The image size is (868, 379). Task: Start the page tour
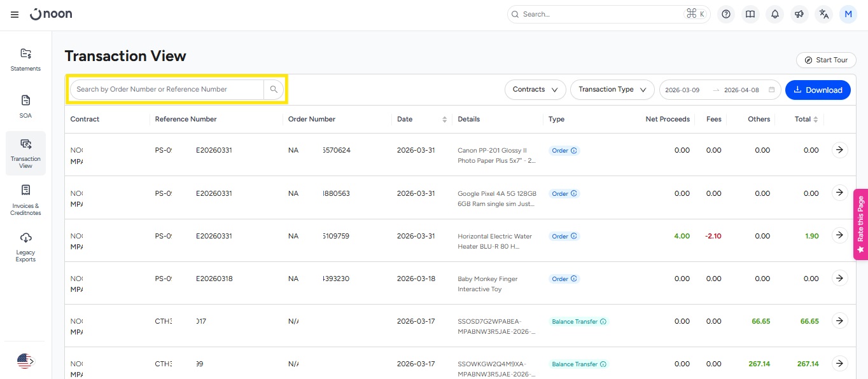tap(825, 60)
